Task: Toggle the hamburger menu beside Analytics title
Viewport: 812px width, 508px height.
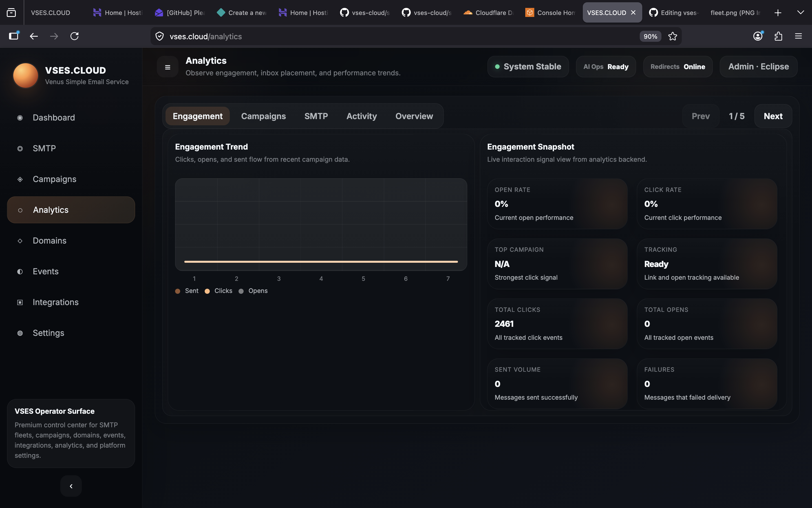Action: click(x=167, y=67)
